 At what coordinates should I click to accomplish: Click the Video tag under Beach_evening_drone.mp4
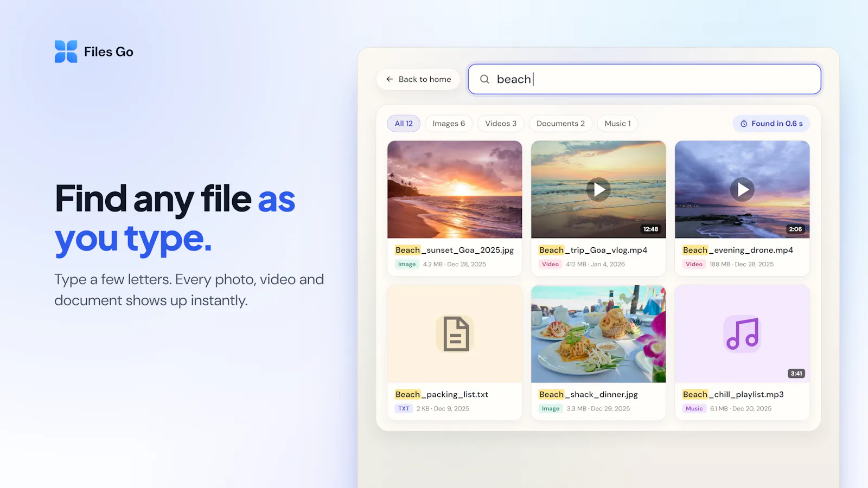click(694, 265)
